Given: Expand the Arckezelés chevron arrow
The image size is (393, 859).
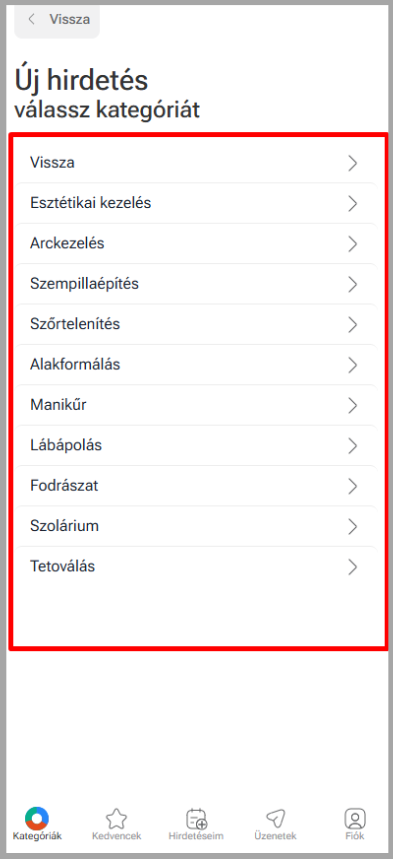Looking at the screenshot, I should (352, 244).
